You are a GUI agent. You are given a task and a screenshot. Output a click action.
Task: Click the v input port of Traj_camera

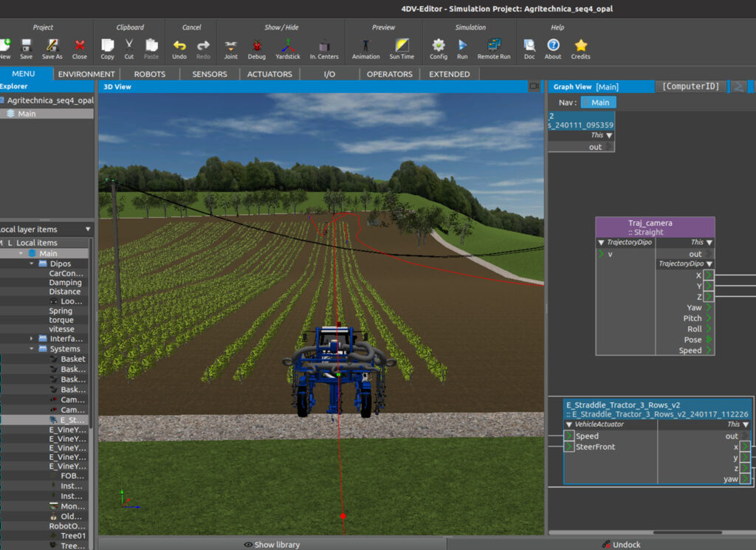pos(601,254)
